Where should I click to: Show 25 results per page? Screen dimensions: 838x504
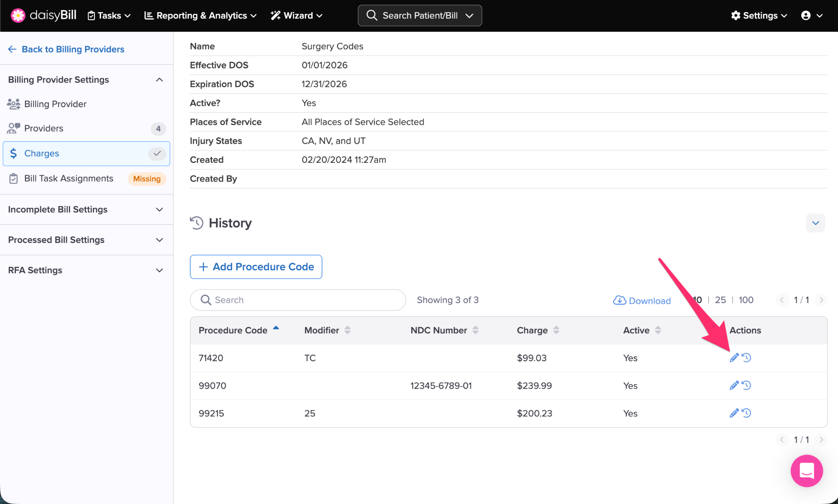720,300
